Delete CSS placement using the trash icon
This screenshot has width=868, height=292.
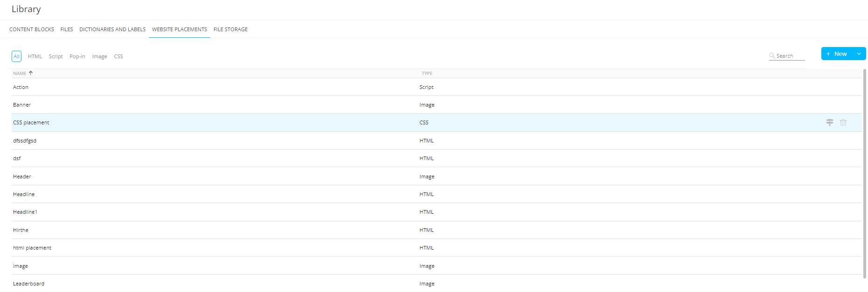[843, 122]
